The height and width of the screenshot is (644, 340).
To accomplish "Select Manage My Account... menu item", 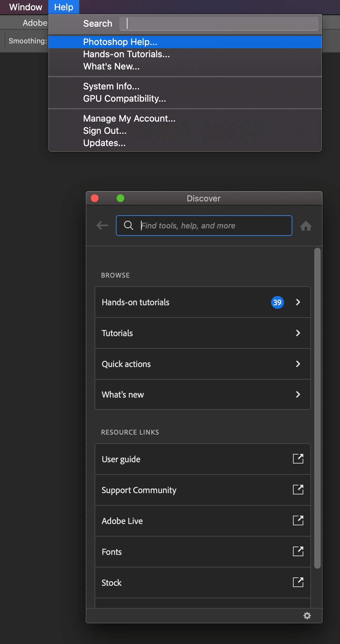I will click(185, 118).
